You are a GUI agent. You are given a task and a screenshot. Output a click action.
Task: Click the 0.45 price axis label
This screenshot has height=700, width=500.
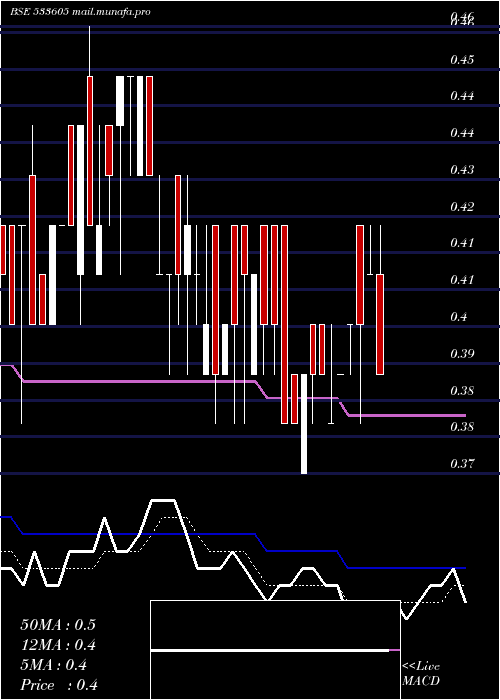[462, 60]
